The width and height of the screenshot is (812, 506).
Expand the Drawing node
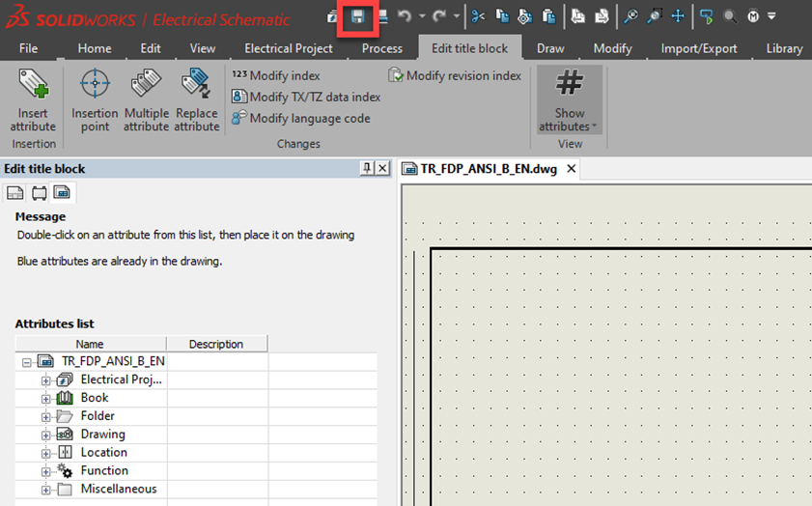(45, 436)
